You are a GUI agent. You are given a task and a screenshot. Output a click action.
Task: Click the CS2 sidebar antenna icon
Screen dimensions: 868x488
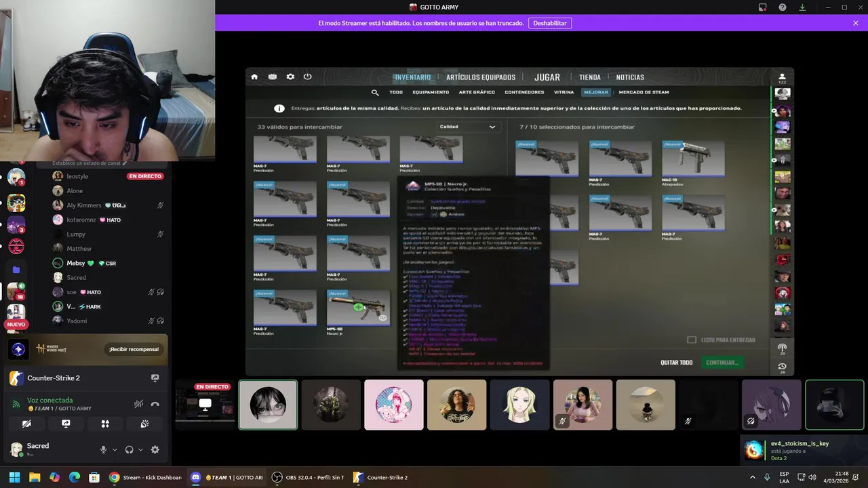[783, 349]
